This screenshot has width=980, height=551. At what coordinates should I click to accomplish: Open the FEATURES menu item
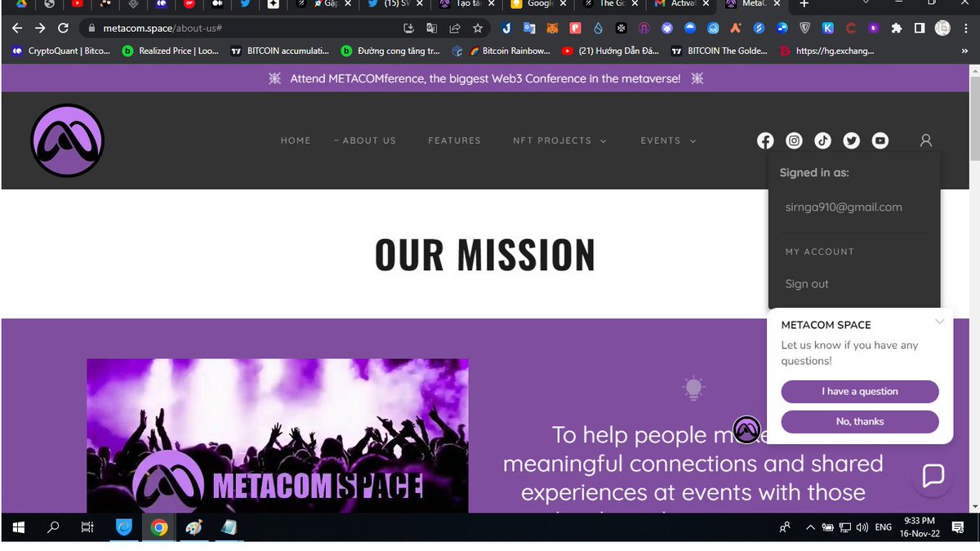click(454, 140)
